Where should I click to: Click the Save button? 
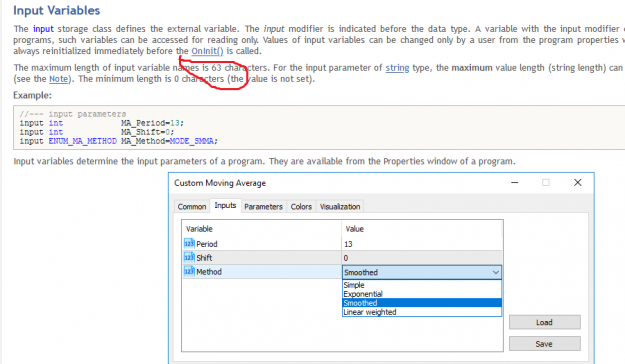pyautogui.click(x=544, y=344)
